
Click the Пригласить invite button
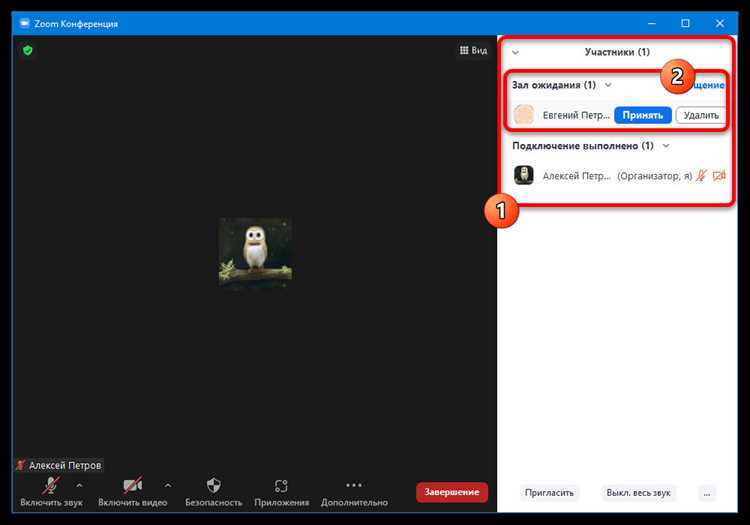pyautogui.click(x=549, y=493)
